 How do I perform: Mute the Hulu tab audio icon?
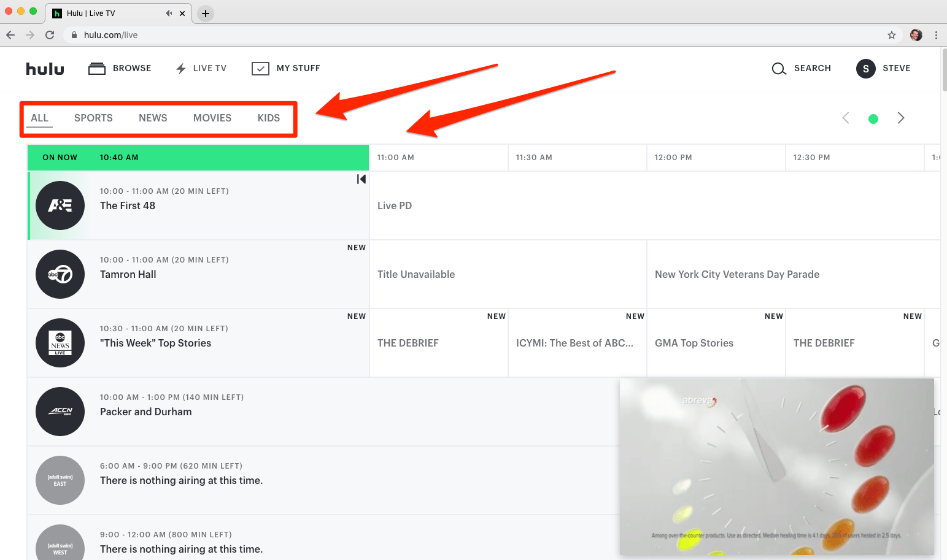(x=169, y=13)
